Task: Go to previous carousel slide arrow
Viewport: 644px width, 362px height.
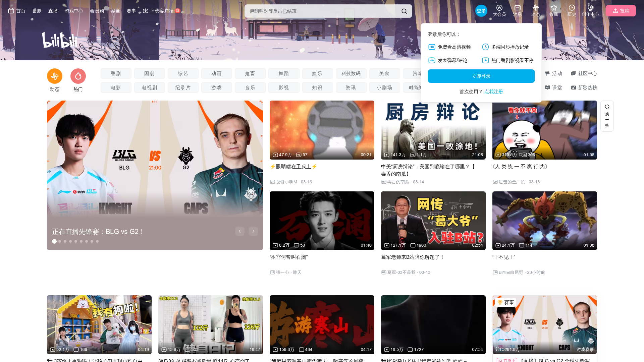Action: (240, 231)
